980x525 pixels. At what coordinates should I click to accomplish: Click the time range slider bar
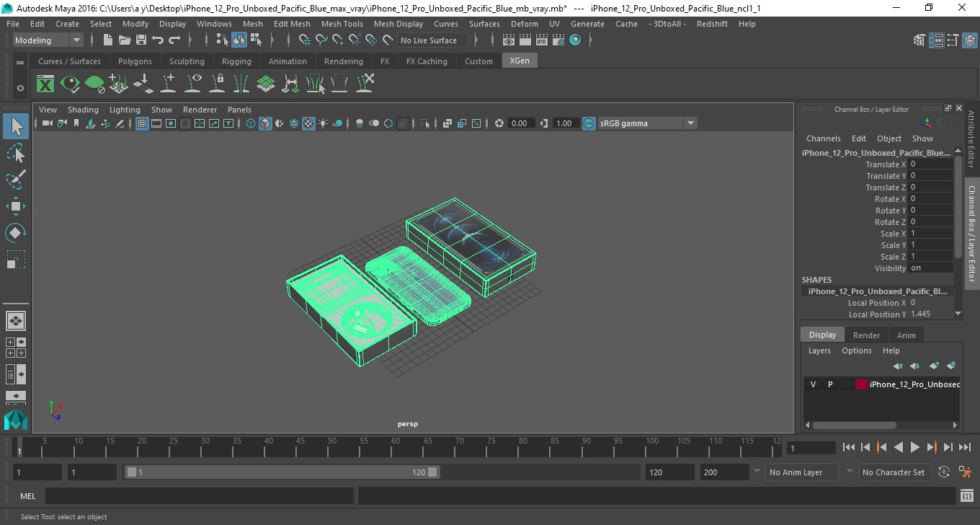click(x=282, y=472)
